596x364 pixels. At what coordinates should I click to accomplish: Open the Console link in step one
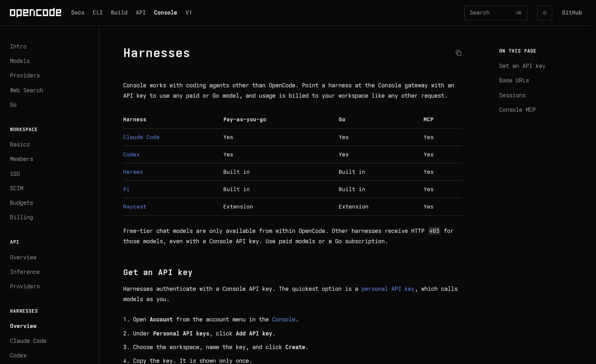283,319
